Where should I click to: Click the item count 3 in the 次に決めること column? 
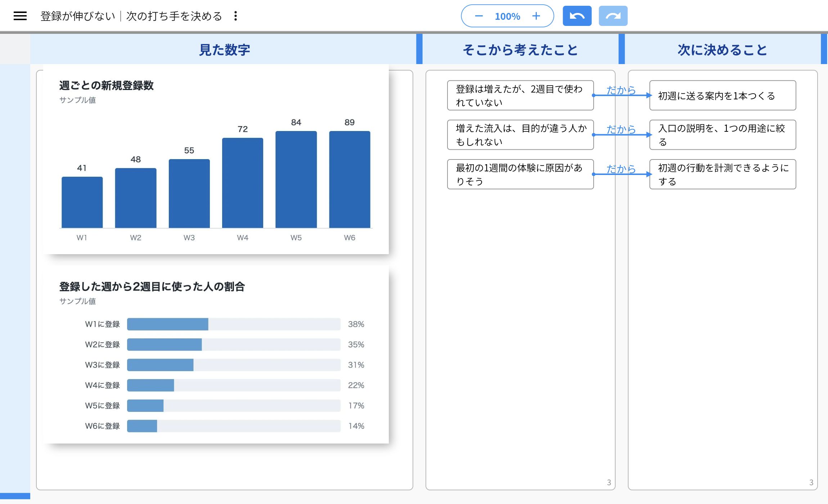811,482
